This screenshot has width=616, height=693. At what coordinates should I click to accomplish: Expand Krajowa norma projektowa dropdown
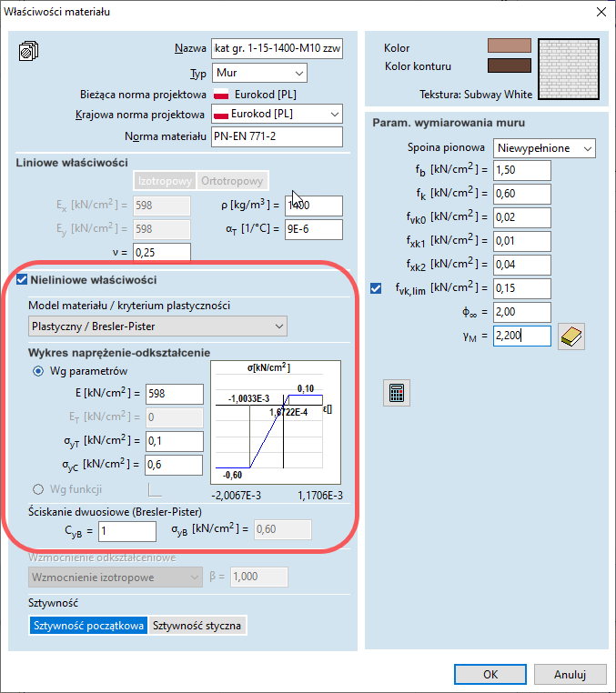coord(277,114)
